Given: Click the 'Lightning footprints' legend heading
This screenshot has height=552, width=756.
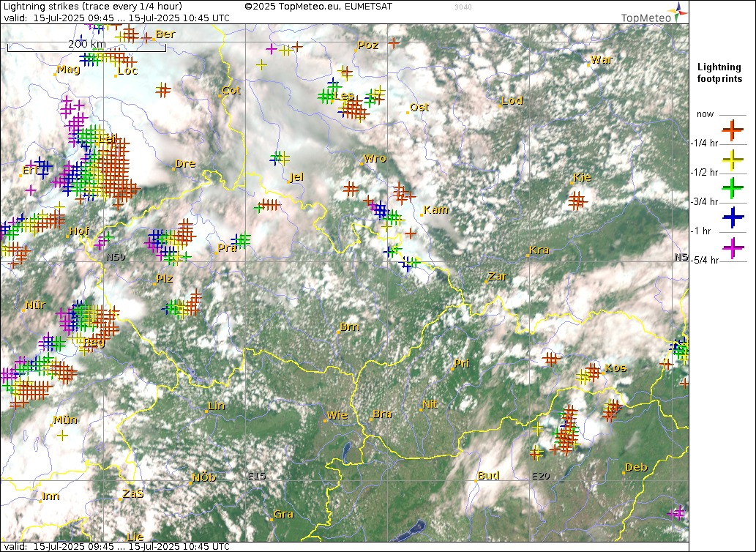Looking at the screenshot, I should click(719, 72).
